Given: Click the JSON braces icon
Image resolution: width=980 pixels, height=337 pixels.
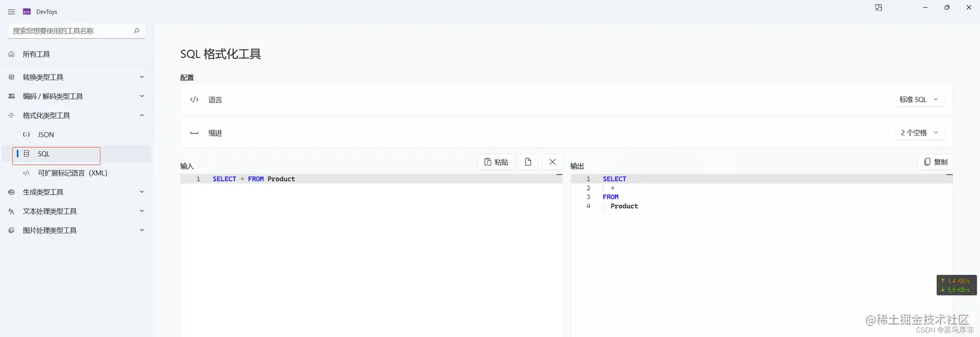Looking at the screenshot, I should (27, 135).
